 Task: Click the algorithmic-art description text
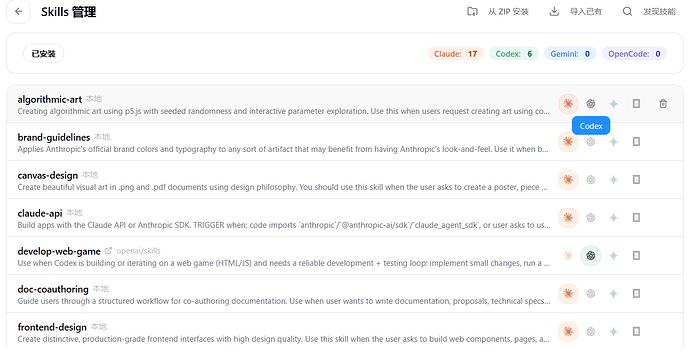tap(283, 111)
